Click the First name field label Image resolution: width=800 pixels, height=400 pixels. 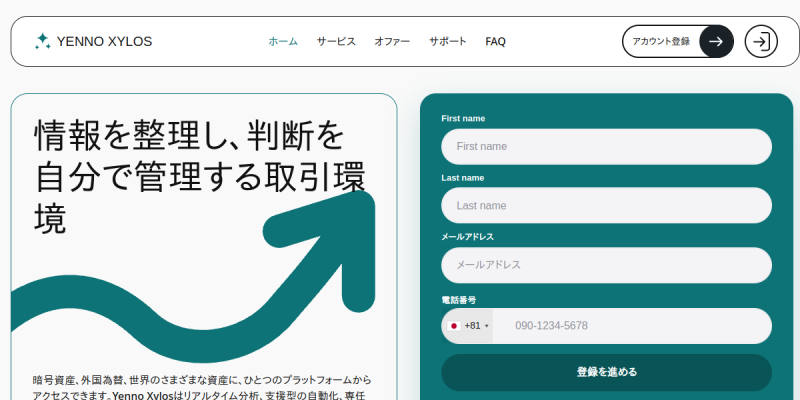coord(463,118)
